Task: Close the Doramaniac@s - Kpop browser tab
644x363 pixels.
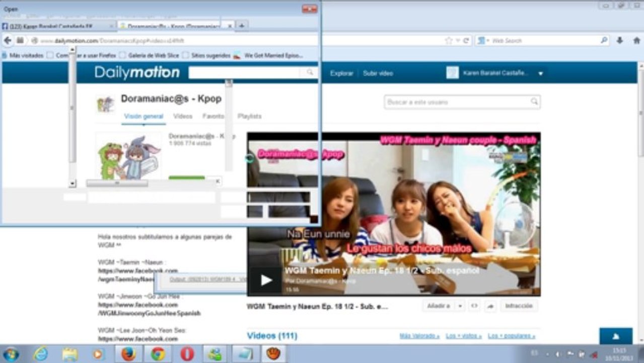Action: click(230, 26)
